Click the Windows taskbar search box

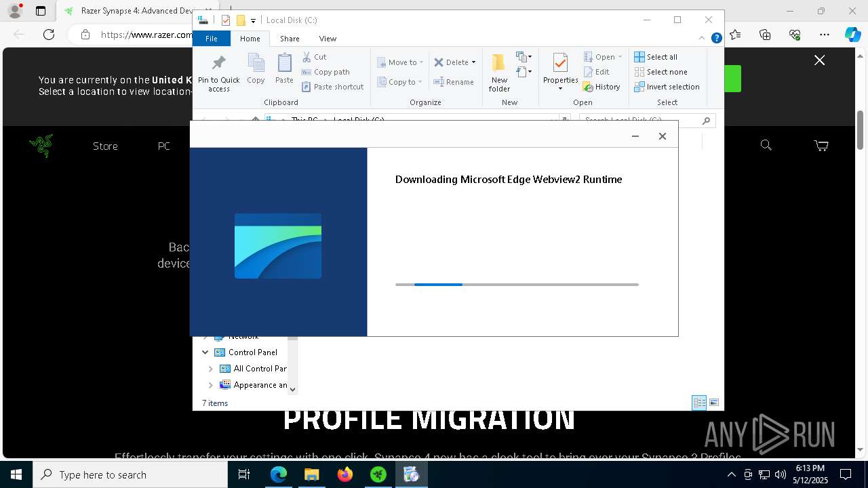tap(130, 475)
